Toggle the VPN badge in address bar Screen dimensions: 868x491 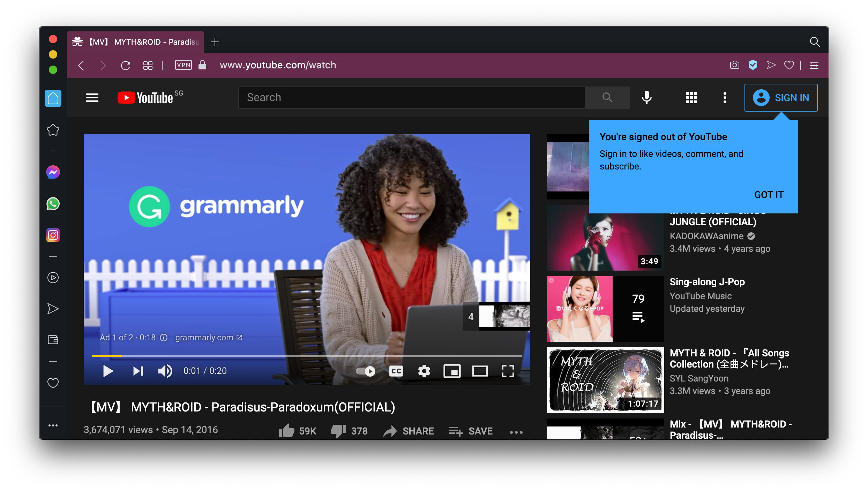[x=184, y=65]
